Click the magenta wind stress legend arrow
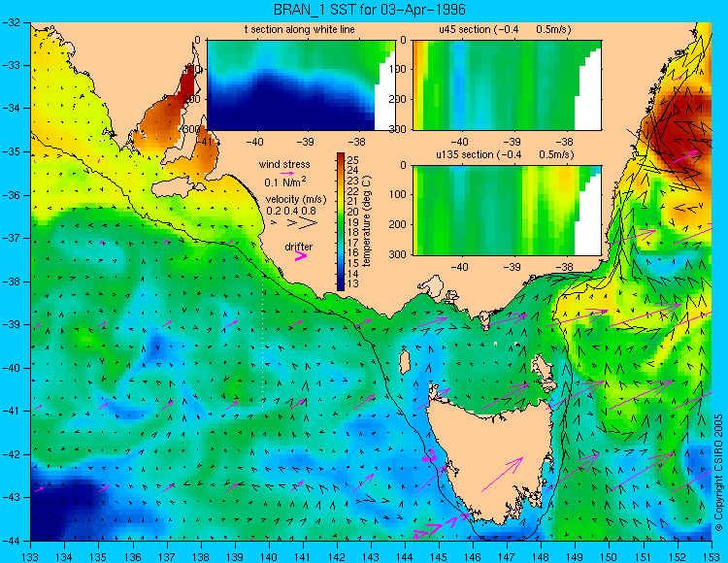This screenshot has height=563, width=728. click(287, 173)
